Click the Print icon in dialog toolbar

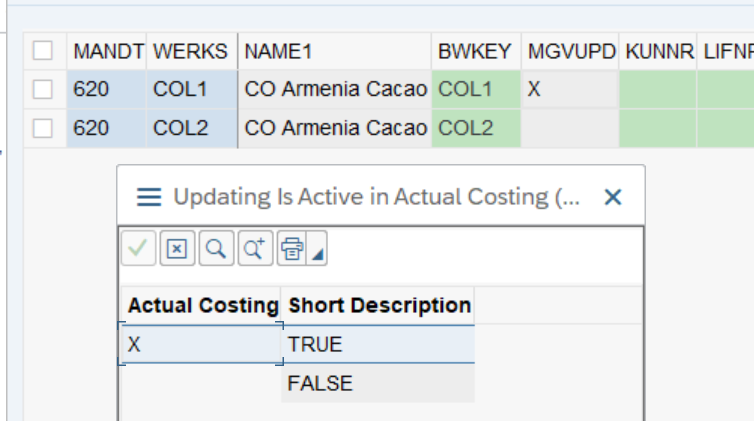click(290, 249)
